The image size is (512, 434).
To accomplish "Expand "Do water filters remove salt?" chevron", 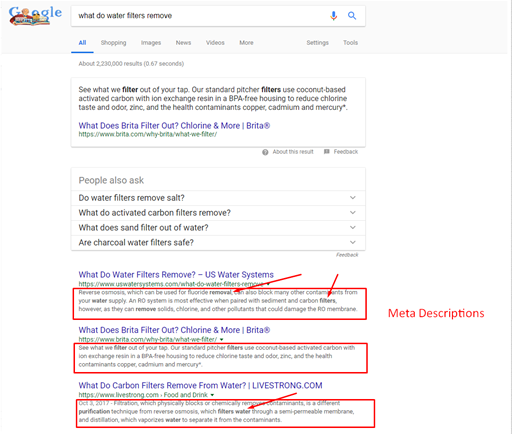I will tap(353, 198).
